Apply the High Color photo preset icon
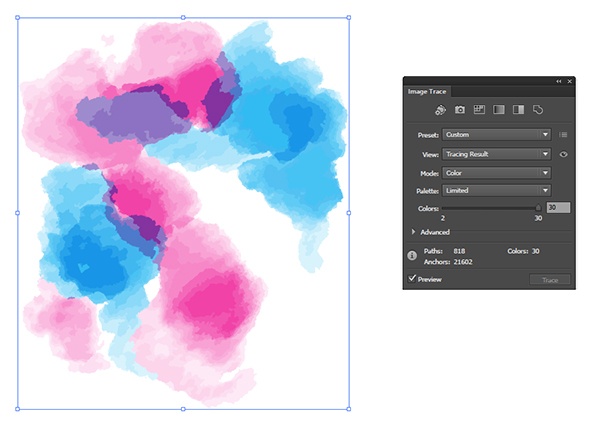 pos(460,110)
